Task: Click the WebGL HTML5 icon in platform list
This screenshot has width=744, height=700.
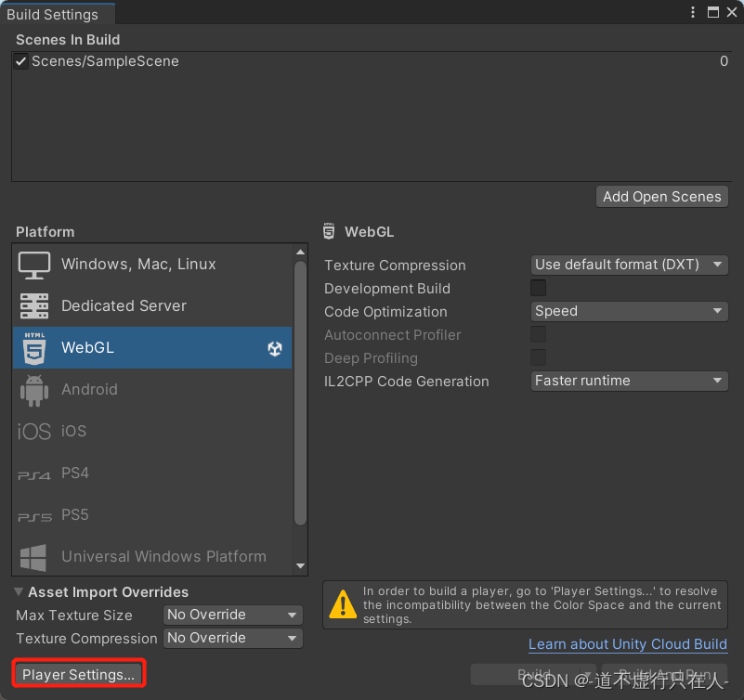Action: tap(34, 348)
